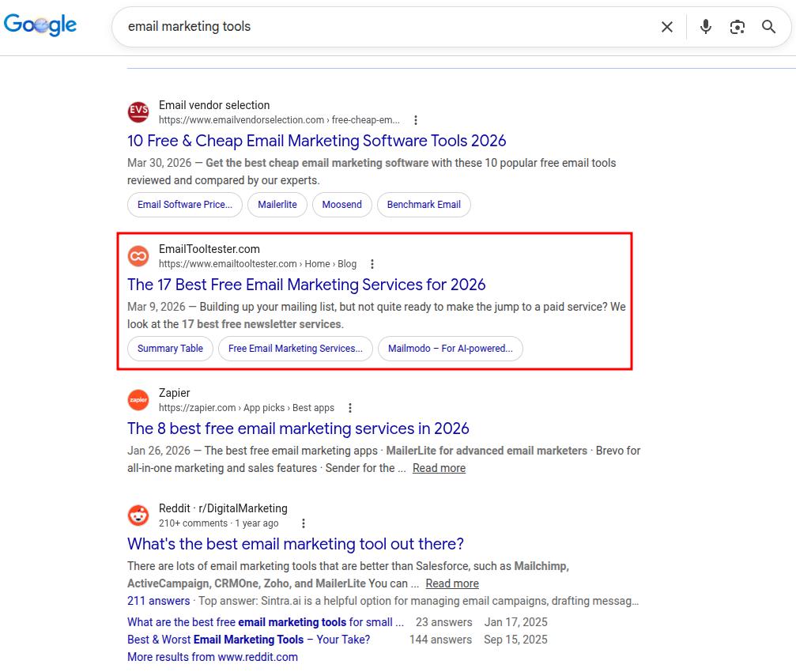
Task: Select the "Mailerlite" sitelink chip
Action: tap(277, 204)
